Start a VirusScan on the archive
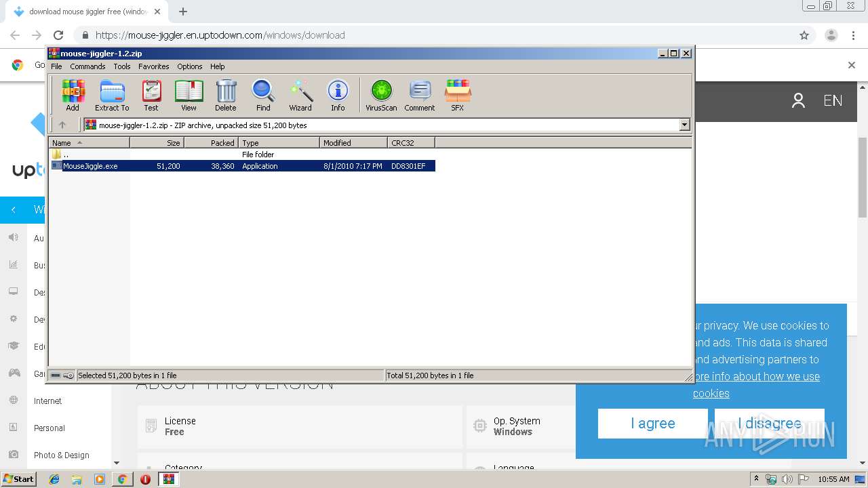The width and height of the screenshot is (868, 488). click(381, 95)
